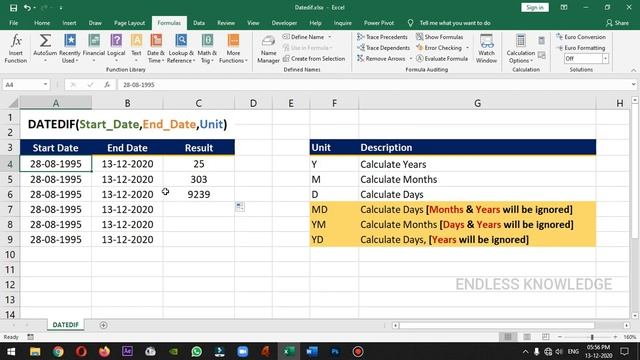
Task: Open the Define Name dropdown arrow
Action: pyautogui.click(x=330, y=37)
